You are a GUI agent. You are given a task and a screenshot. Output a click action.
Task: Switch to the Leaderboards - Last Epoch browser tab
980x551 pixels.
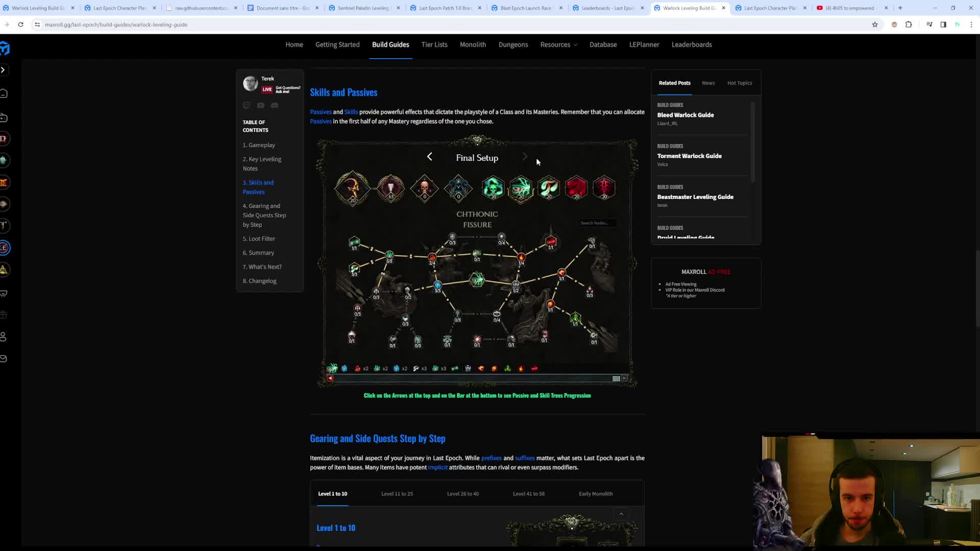pos(607,8)
